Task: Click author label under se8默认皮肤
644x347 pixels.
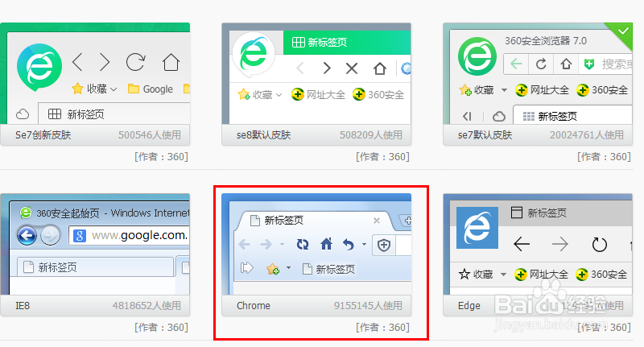Action: click(x=382, y=156)
